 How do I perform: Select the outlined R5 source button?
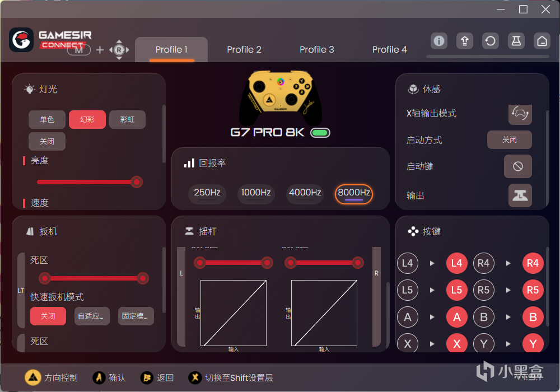[484, 290]
